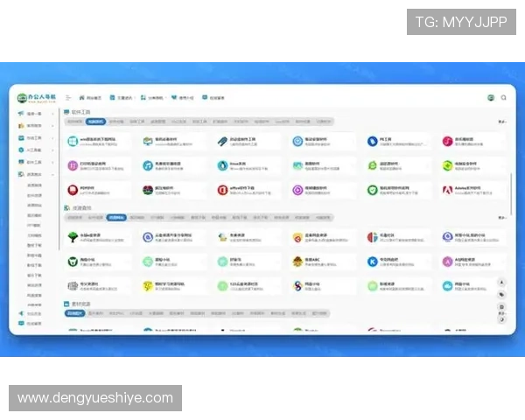This screenshot has width=525, height=420.
Task: Toggle the dark mode button at bottom right
Action: click(x=501, y=319)
